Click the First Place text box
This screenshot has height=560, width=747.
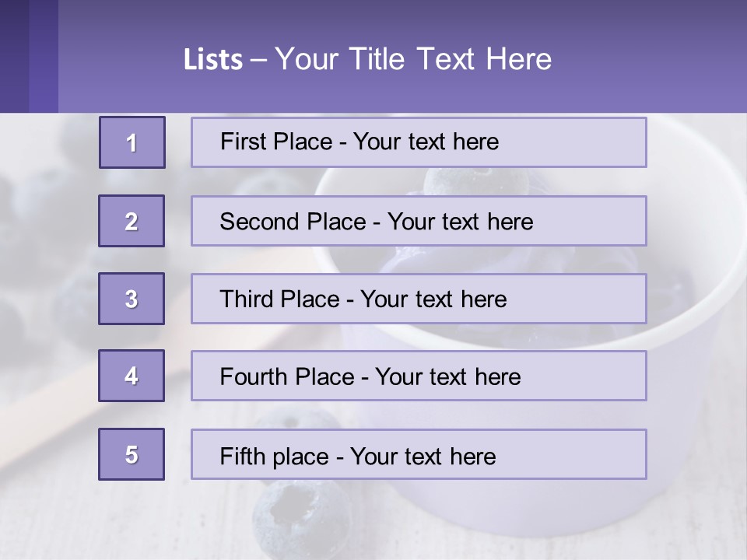coord(419,142)
